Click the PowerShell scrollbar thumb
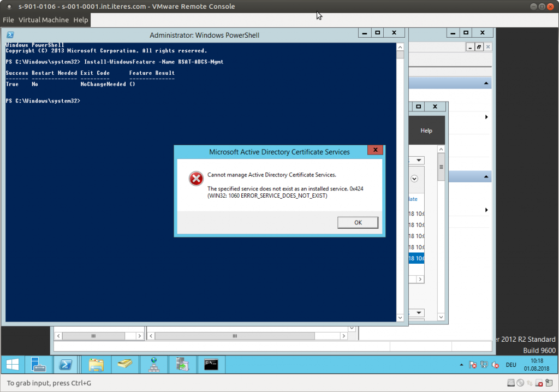The width and height of the screenshot is (559, 392). (x=400, y=55)
